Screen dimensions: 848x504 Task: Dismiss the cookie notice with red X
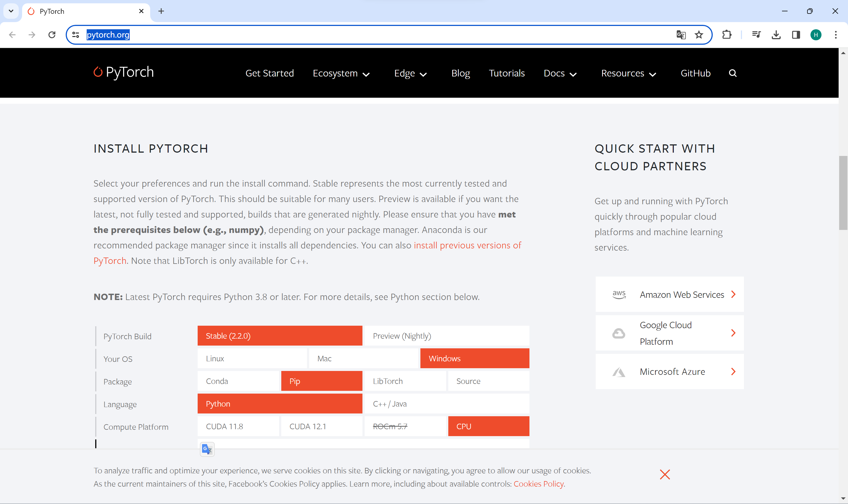coord(665,474)
